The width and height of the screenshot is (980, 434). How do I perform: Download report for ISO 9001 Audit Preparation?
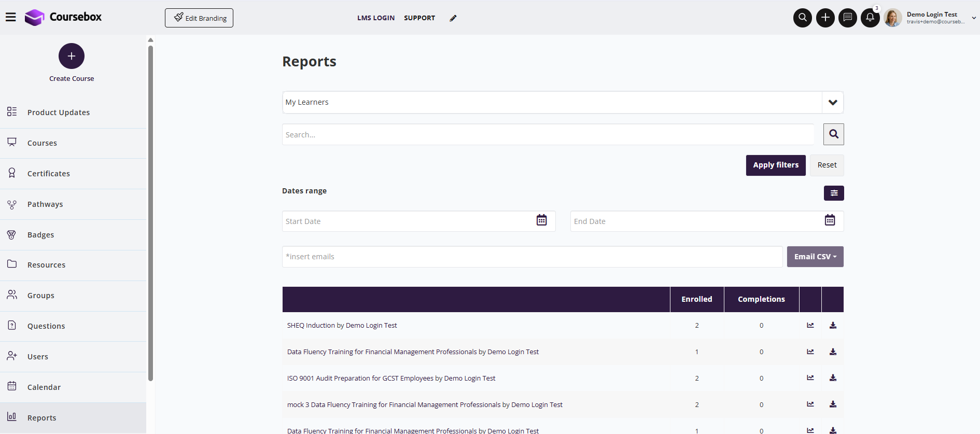coord(833,378)
